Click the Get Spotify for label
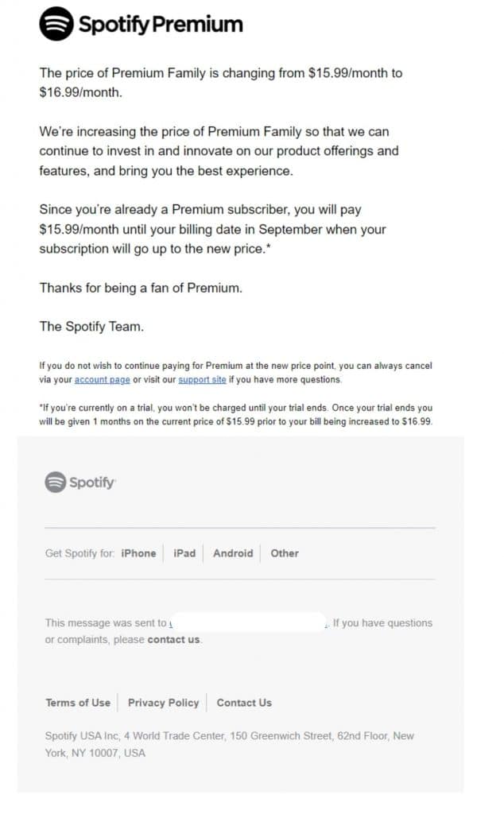The width and height of the screenshot is (504, 814). click(x=79, y=553)
